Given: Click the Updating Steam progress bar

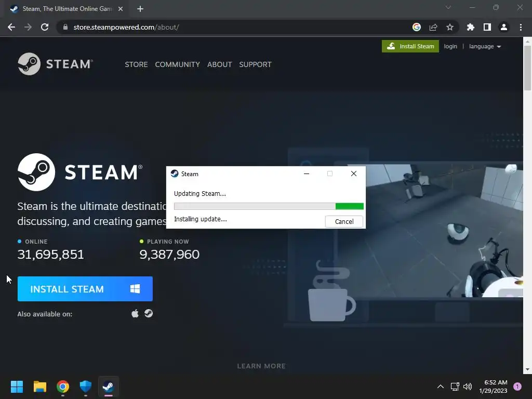Looking at the screenshot, I should (x=269, y=206).
